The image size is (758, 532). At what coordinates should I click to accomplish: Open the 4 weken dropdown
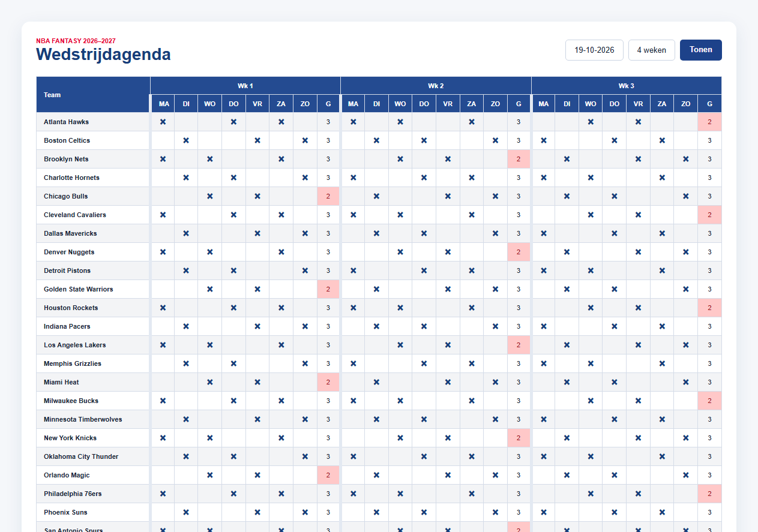(x=652, y=50)
